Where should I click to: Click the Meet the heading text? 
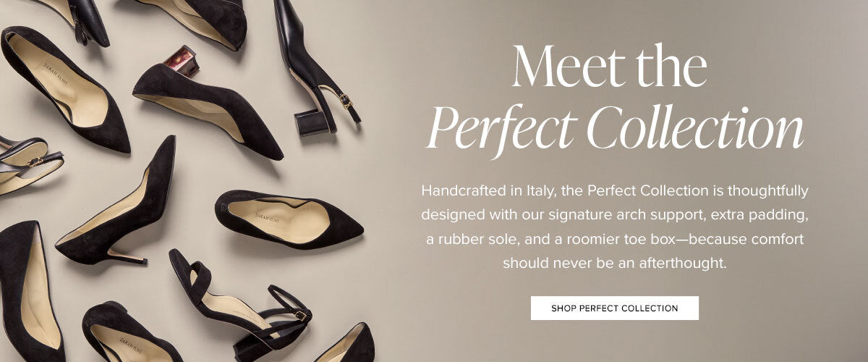pyautogui.click(x=609, y=68)
